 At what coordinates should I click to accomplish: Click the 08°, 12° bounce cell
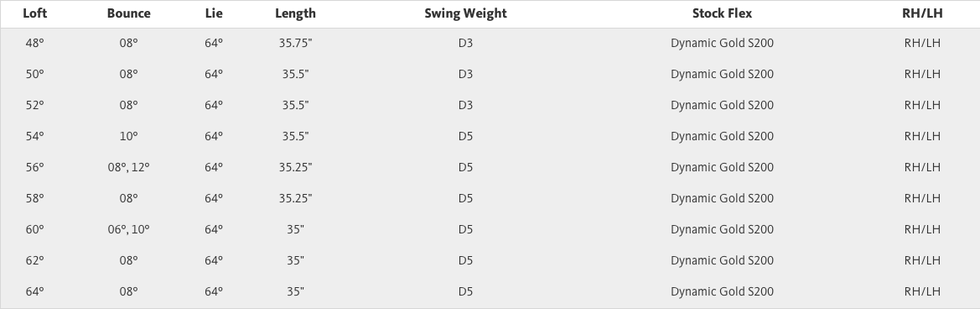[x=129, y=167]
